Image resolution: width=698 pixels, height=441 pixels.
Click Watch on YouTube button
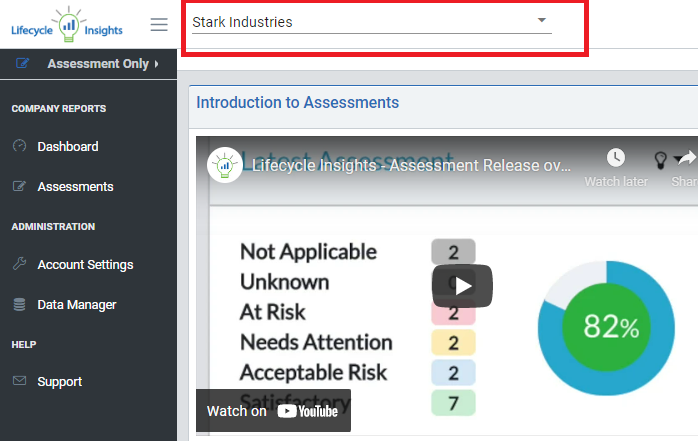[273, 411]
